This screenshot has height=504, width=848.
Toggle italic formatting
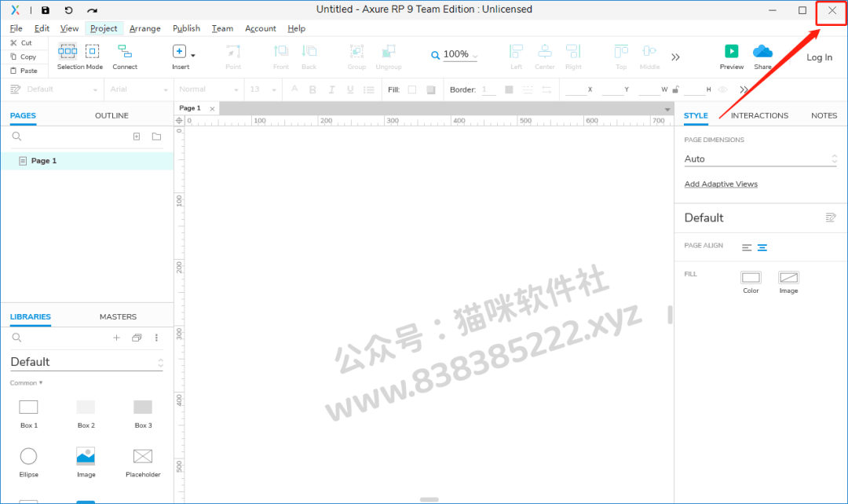[x=331, y=89]
